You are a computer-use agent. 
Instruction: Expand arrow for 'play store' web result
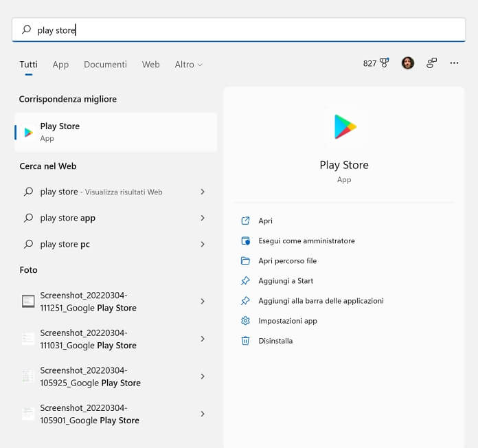[x=203, y=192]
